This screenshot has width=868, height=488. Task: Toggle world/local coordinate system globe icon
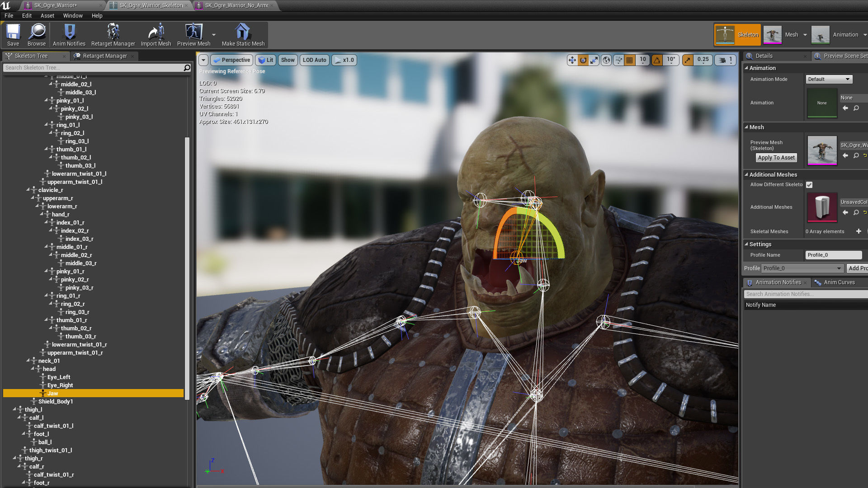pyautogui.click(x=606, y=60)
